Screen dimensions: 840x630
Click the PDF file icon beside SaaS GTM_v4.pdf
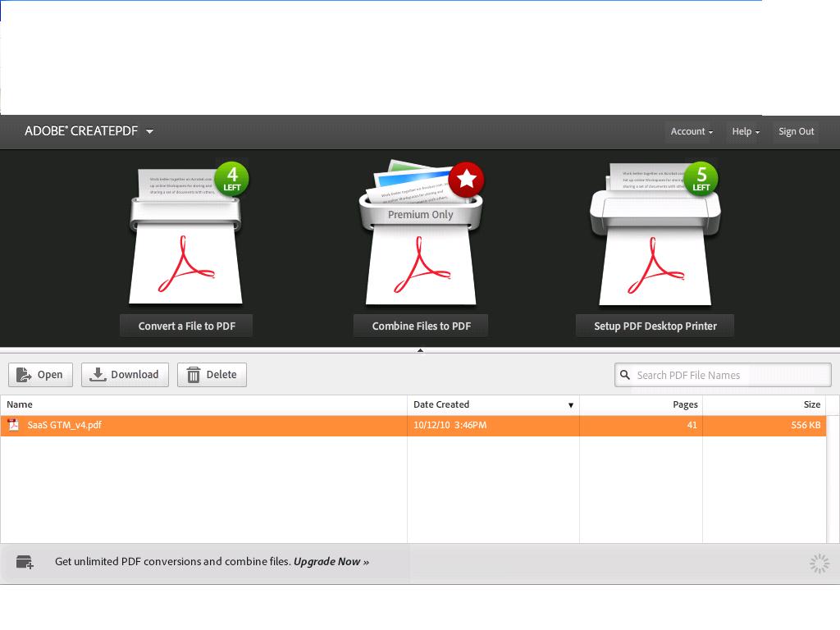[x=13, y=425]
